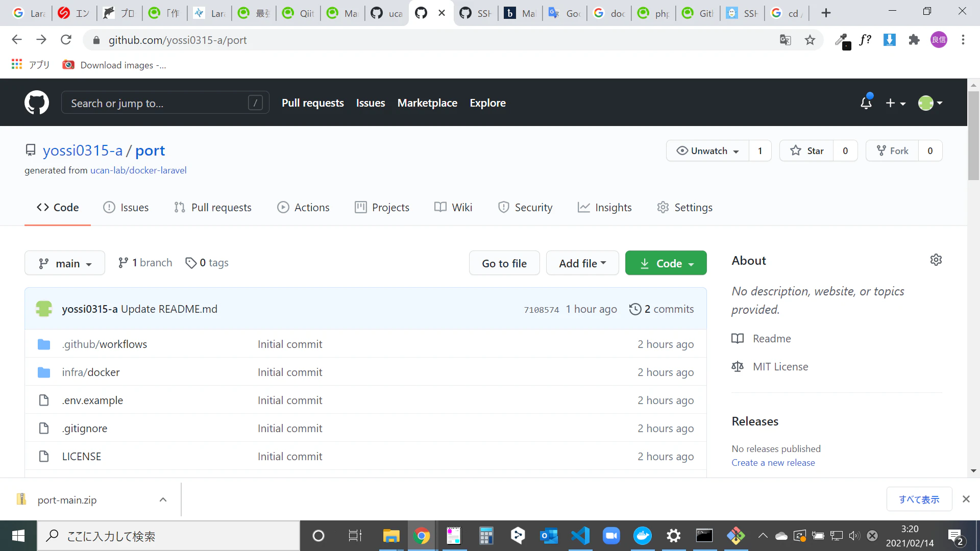This screenshot has height=551, width=980.
Task: Expand the Add file menu
Action: [x=582, y=263]
